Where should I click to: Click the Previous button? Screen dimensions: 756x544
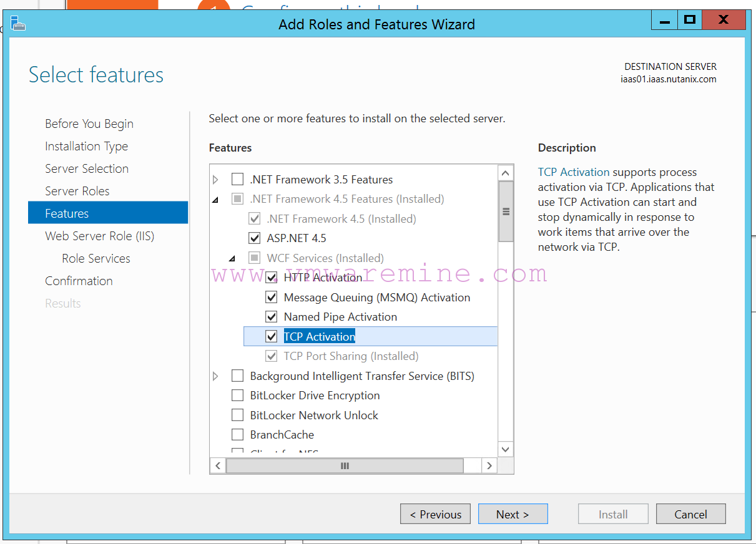click(x=436, y=514)
